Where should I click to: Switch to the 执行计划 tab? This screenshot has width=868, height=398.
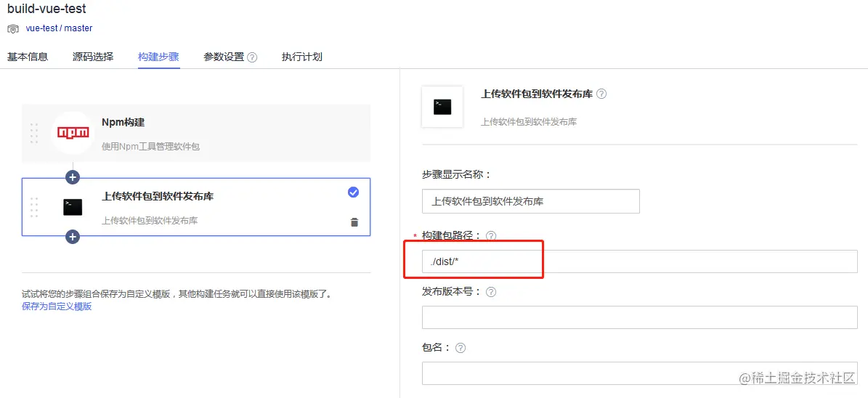pyautogui.click(x=301, y=57)
